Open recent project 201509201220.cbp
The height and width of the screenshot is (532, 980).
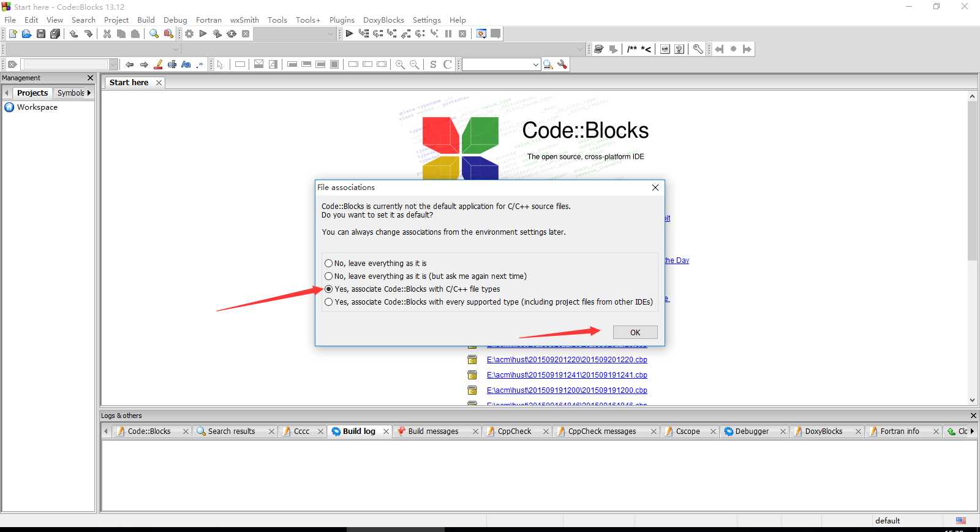click(x=567, y=360)
